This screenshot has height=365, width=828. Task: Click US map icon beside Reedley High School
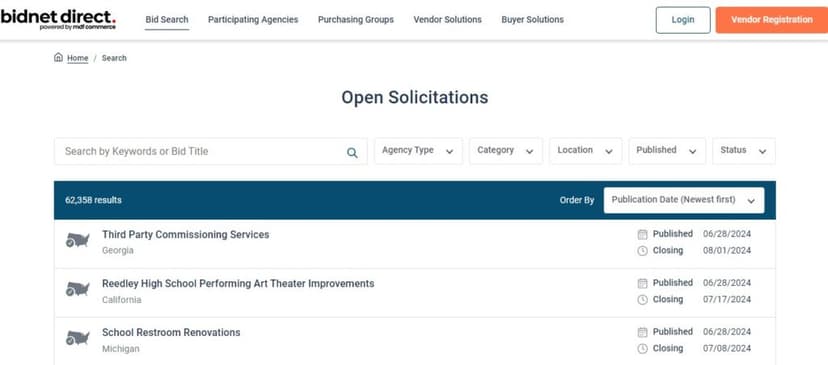click(x=78, y=289)
